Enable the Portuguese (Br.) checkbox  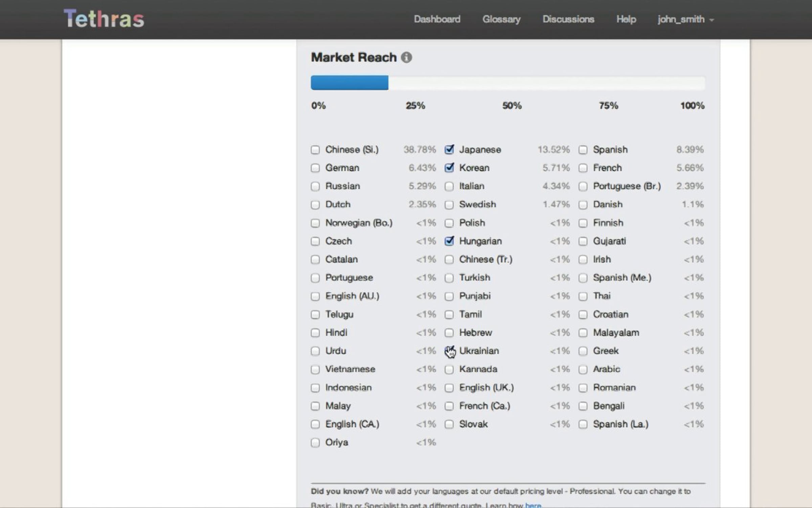(583, 186)
